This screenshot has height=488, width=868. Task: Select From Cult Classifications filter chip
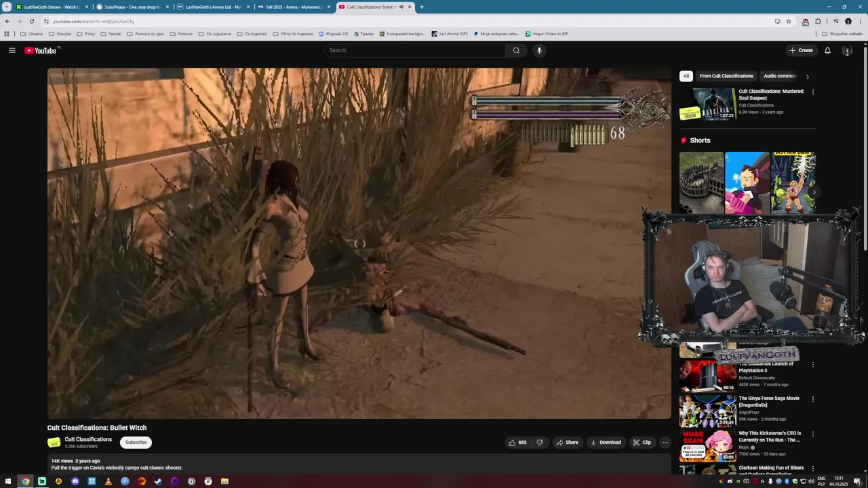(x=726, y=76)
